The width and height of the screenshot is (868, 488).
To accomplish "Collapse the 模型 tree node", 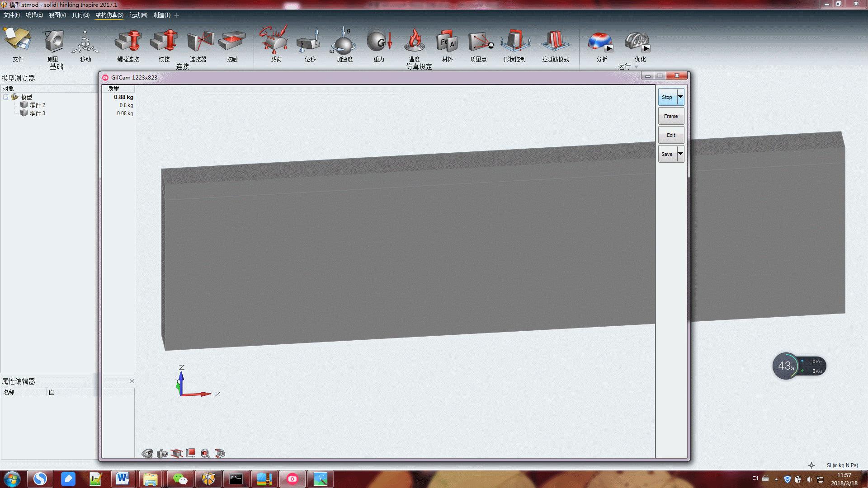I will (6, 97).
